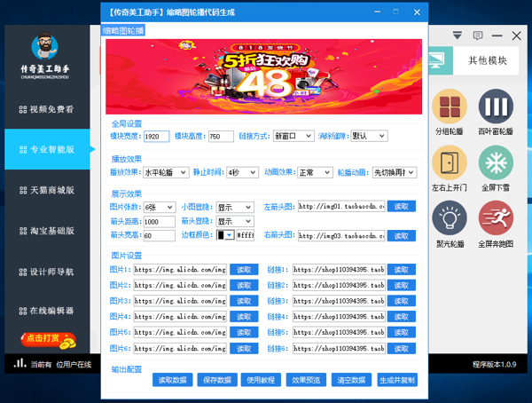
Task: Click the 点击打赏 reward badge
Action: pos(46,338)
